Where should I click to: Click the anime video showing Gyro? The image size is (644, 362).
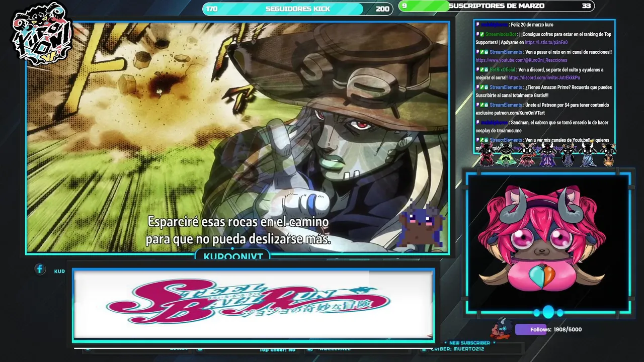click(237, 137)
